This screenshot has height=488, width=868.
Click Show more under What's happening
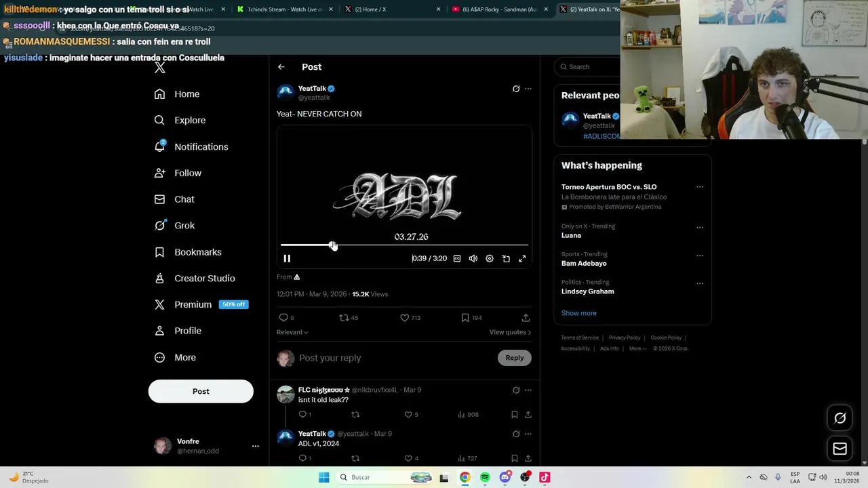click(x=578, y=313)
